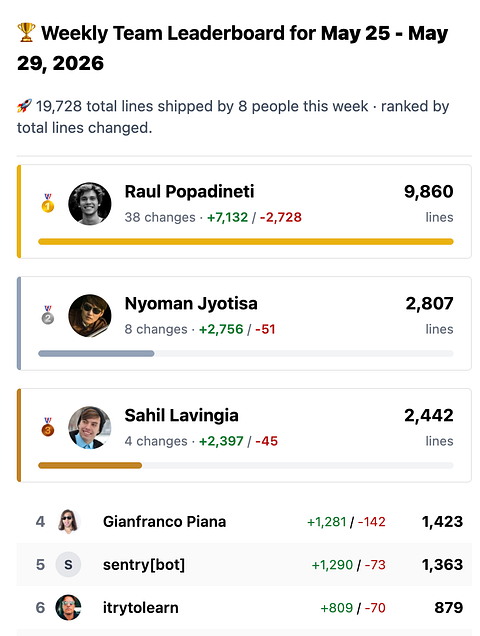Viewport: 480px width, 636px height.
Task: Open the Raul Popadineti name link
Action: 189,192
